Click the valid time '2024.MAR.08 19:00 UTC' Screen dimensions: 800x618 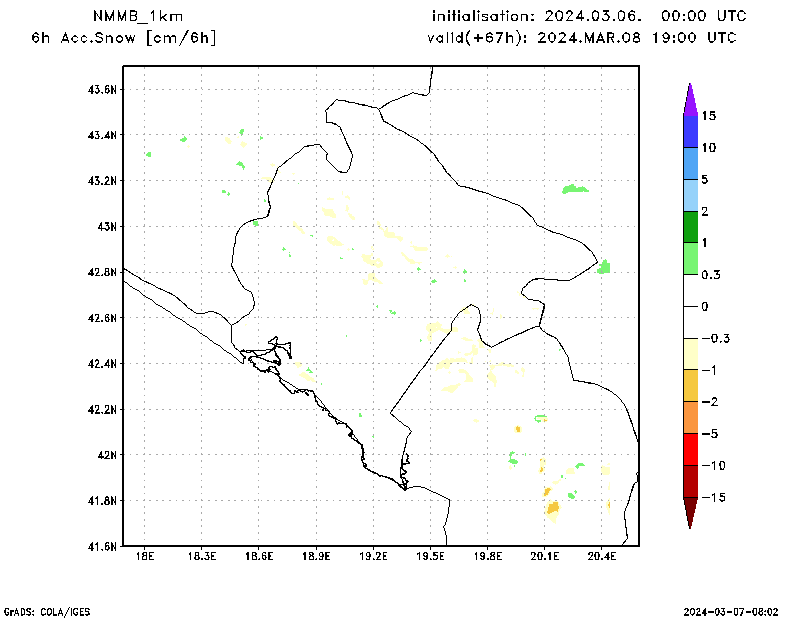(x=637, y=38)
